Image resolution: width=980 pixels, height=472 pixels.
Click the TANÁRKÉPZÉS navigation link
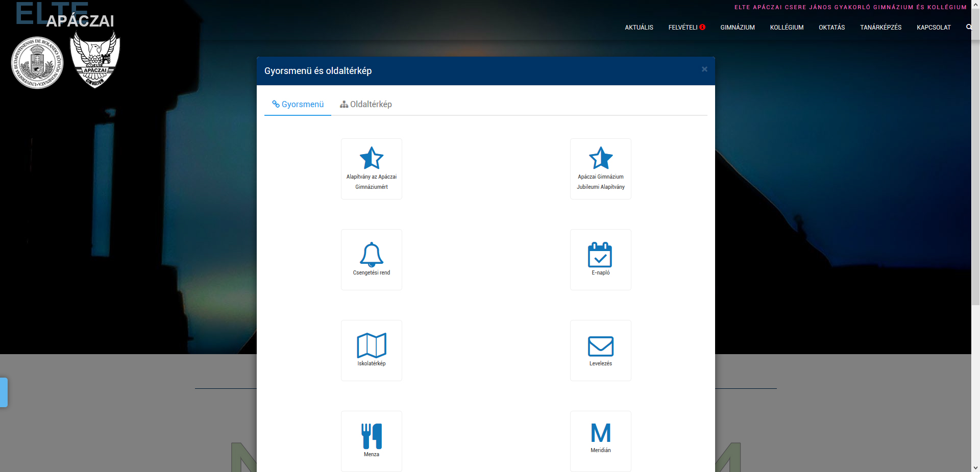tap(880, 28)
